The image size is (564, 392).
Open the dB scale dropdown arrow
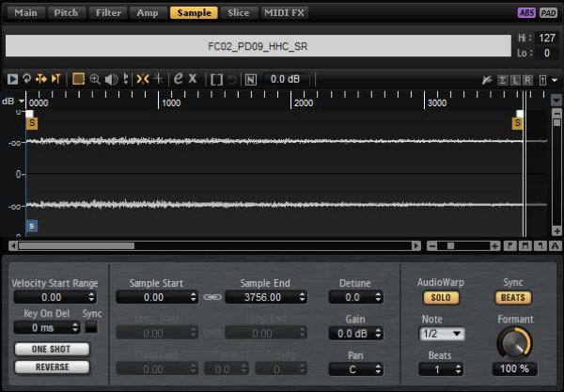(21, 102)
